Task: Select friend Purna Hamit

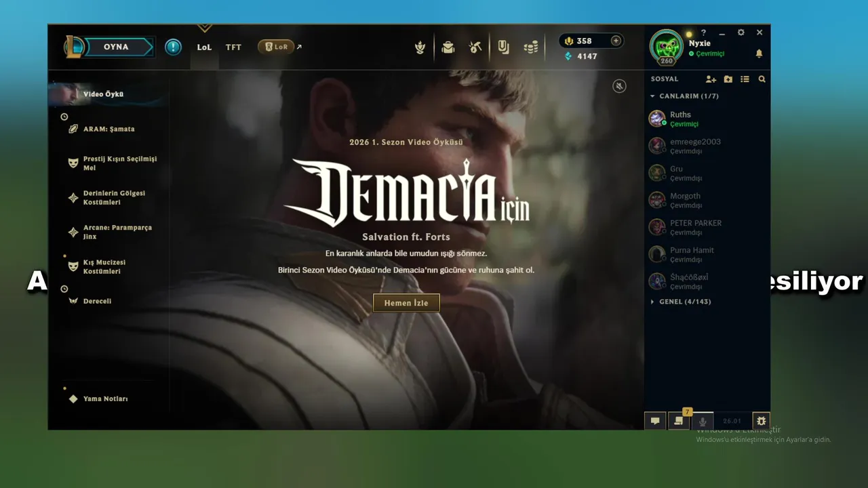Action: tap(707, 254)
